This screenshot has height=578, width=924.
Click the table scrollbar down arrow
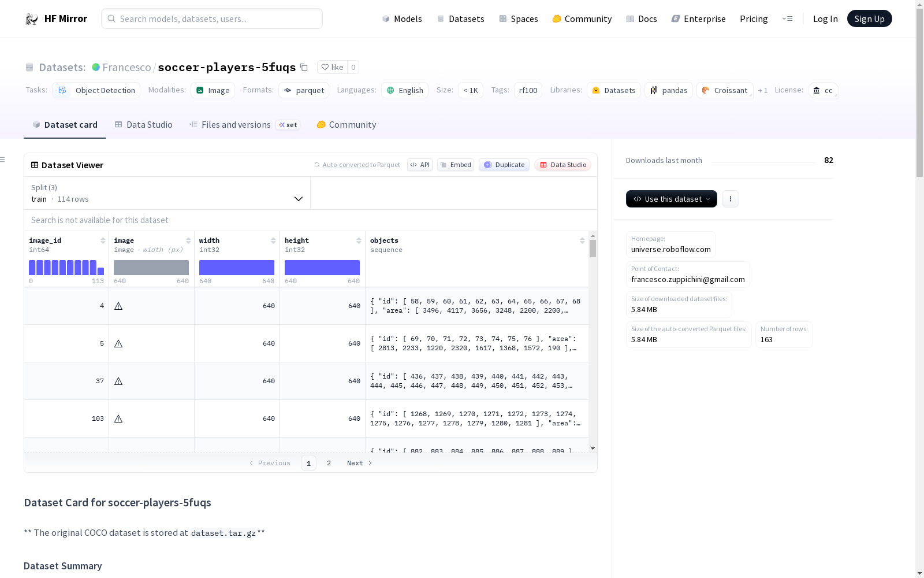pos(593,449)
